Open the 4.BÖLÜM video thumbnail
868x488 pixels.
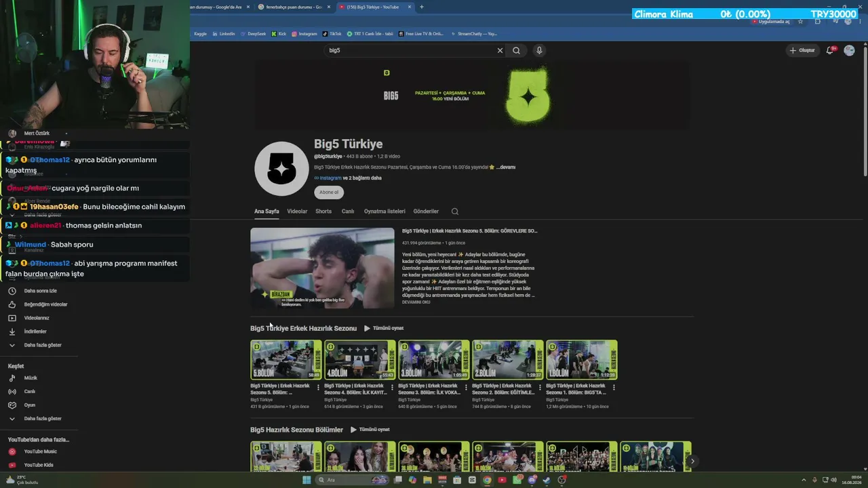[360, 360]
